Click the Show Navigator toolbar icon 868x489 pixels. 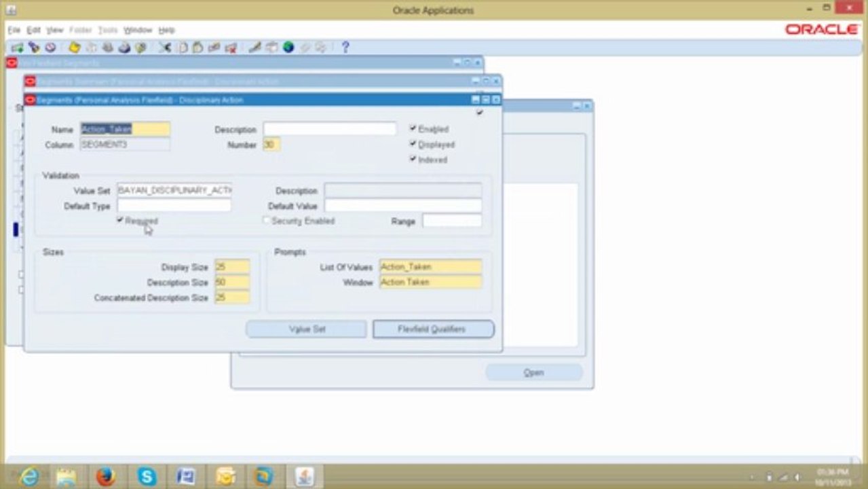(50, 48)
